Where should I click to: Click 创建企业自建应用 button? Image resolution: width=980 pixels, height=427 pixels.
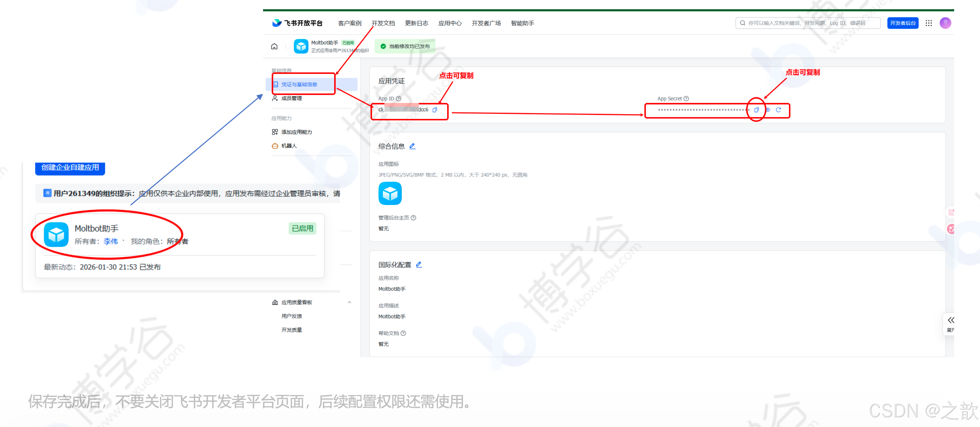coord(70,167)
